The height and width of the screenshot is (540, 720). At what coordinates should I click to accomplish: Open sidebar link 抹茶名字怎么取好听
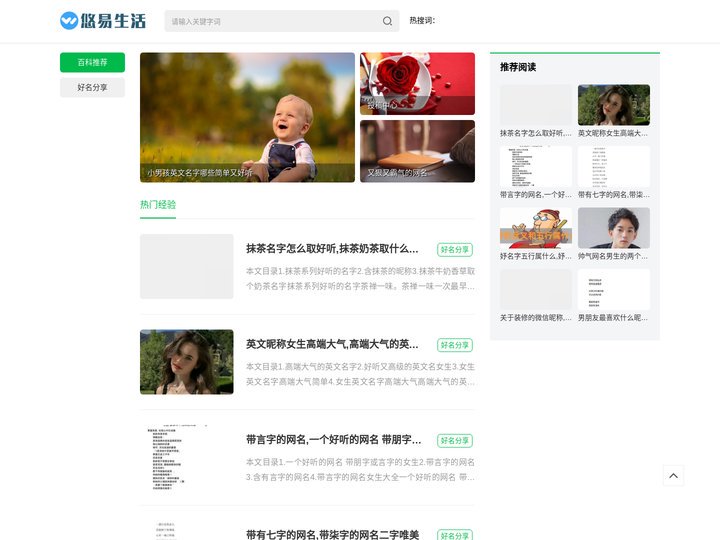(x=536, y=133)
